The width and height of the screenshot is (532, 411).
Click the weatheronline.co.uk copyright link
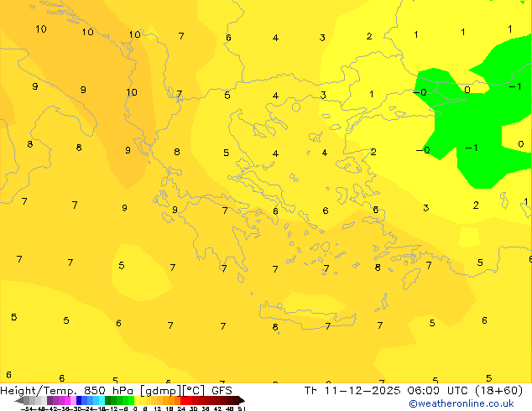click(x=462, y=403)
